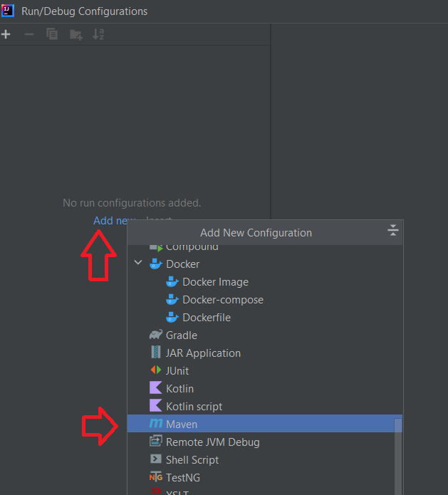
Task: Click the Copy Configuration toolbar icon
Action: click(x=52, y=34)
